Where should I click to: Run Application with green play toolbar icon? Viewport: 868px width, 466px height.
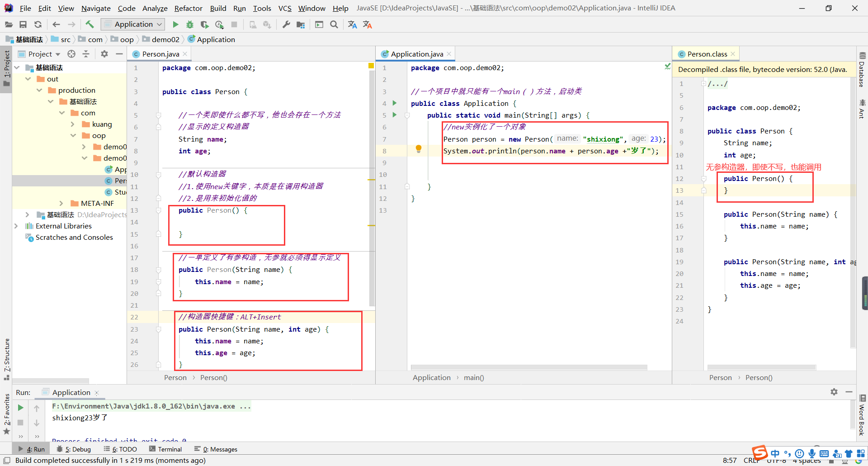(175, 24)
